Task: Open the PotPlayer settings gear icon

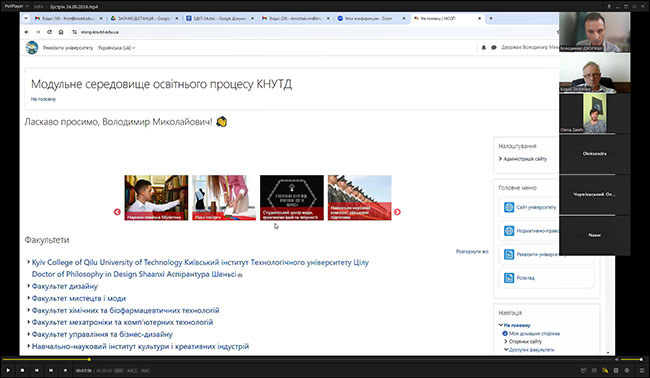Action: pos(627,370)
